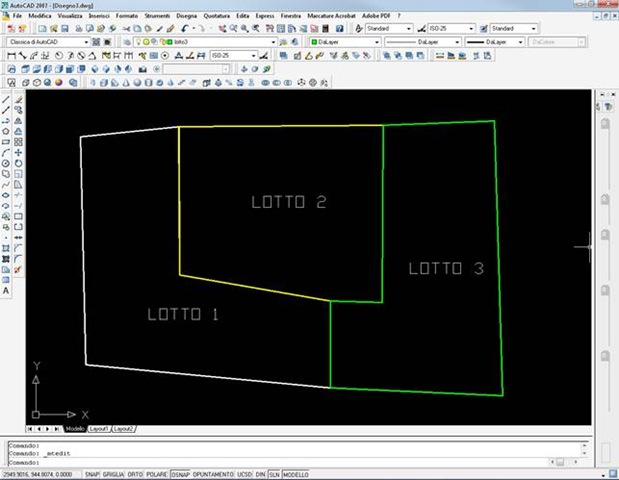
Task: Select the Spline draw tool
Action: pyautogui.click(x=6, y=185)
